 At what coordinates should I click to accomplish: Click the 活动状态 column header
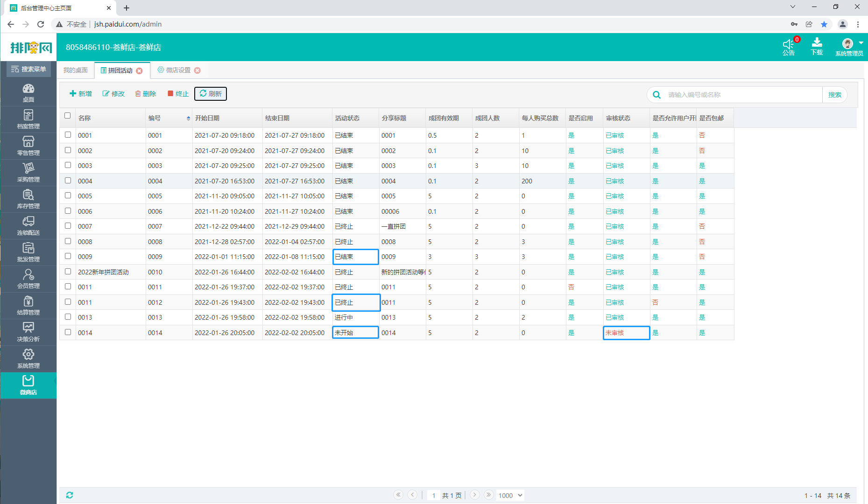pyautogui.click(x=356, y=118)
